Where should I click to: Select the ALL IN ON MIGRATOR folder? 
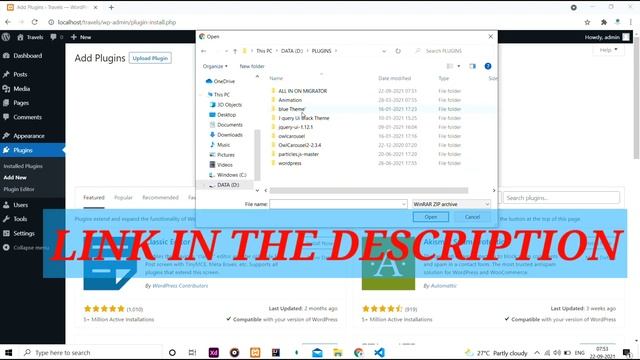click(302, 91)
